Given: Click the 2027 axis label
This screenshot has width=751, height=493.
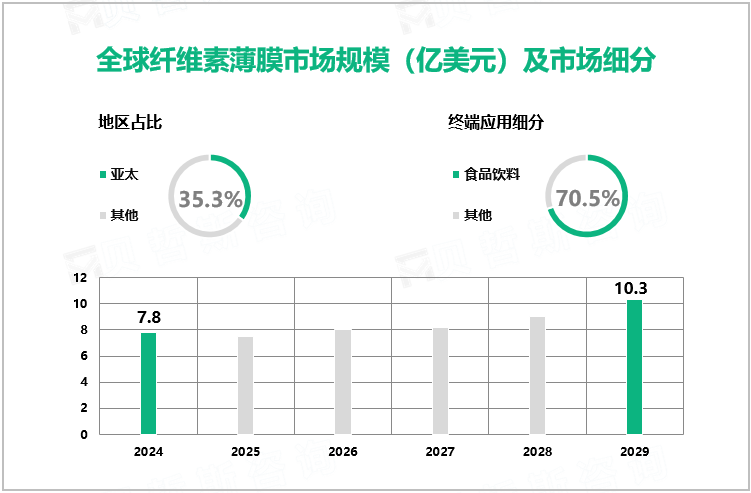Looking at the screenshot, I should click(x=440, y=452).
